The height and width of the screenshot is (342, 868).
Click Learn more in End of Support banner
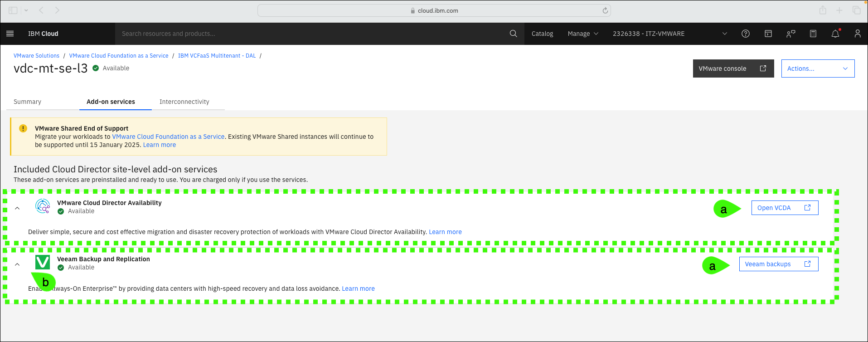pos(160,145)
